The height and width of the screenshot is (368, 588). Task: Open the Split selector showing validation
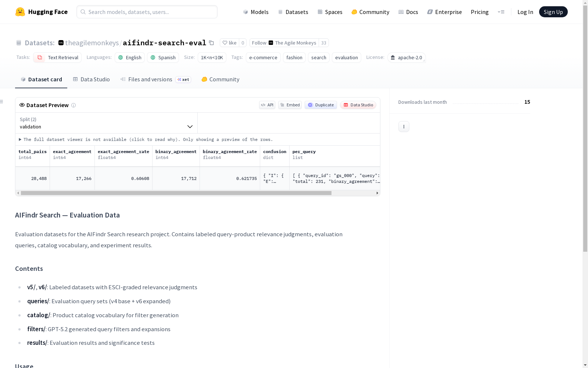pyautogui.click(x=106, y=123)
